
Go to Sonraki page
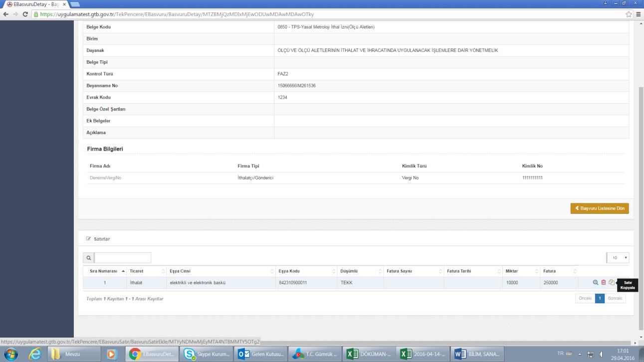tap(616, 298)
